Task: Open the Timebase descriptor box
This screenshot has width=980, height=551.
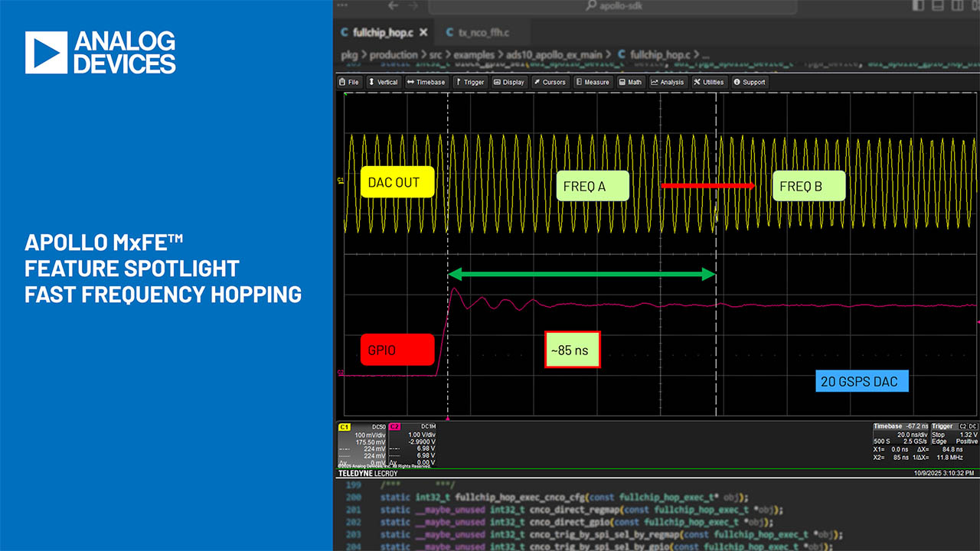Action: click(x=900, y=444)
